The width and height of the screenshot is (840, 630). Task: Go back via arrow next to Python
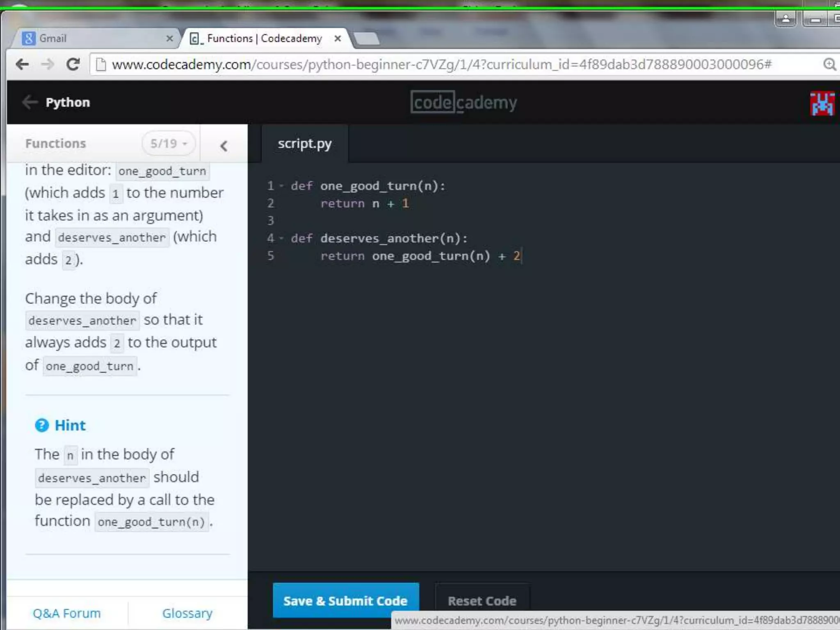30,102
